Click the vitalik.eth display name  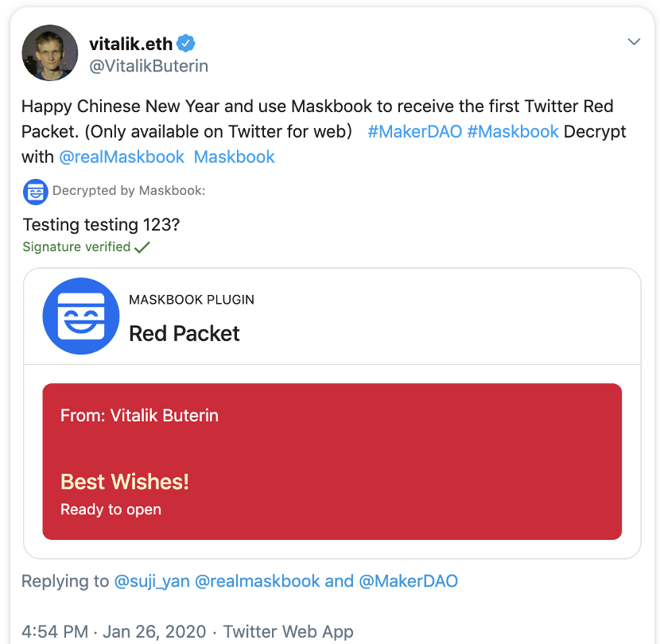pyautogui.click(x=130, y=43)
